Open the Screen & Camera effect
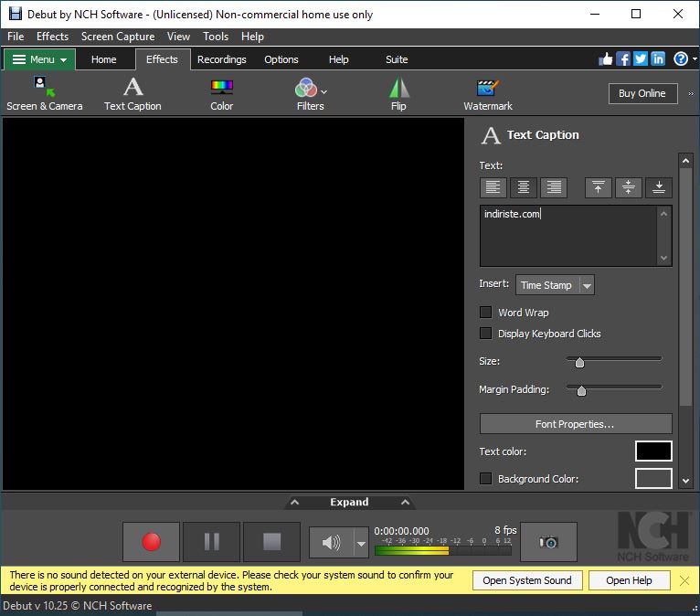Image resolution: width=700 pixels, height=616 pixels. (44, 94)
